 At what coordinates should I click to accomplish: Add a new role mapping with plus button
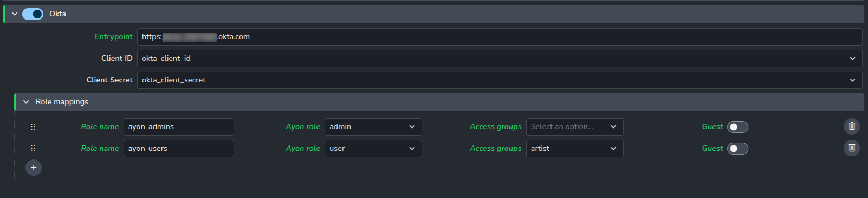34,168
